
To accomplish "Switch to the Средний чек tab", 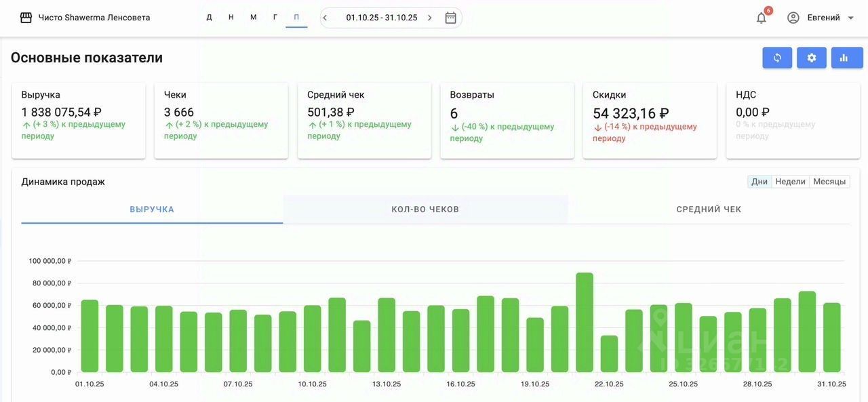I will click(x=709, y=209).
